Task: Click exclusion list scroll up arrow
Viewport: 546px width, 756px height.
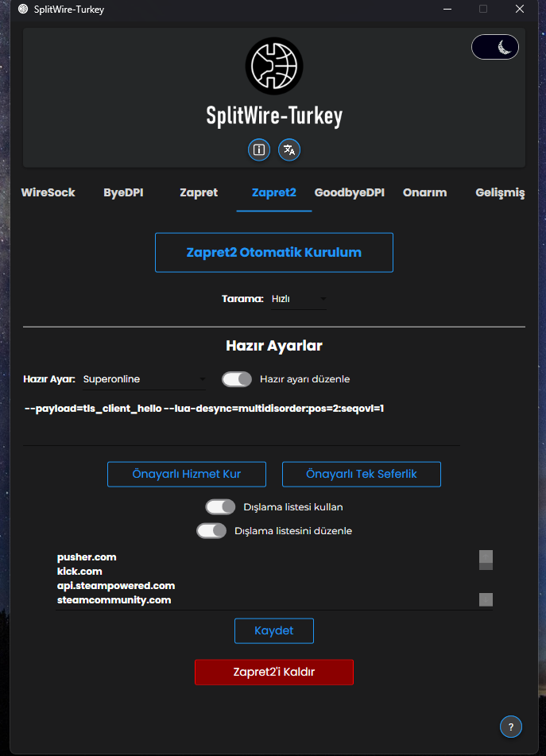Action: (x=486, y=557)
